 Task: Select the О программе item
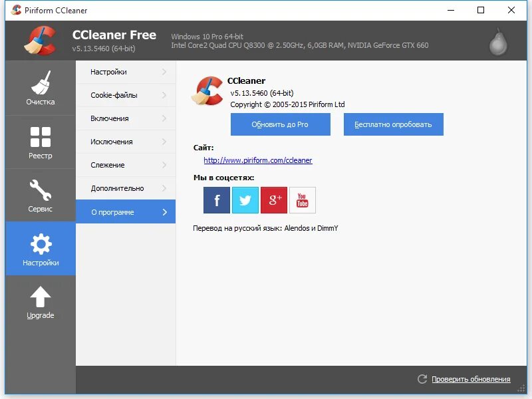tap(126, 211)
